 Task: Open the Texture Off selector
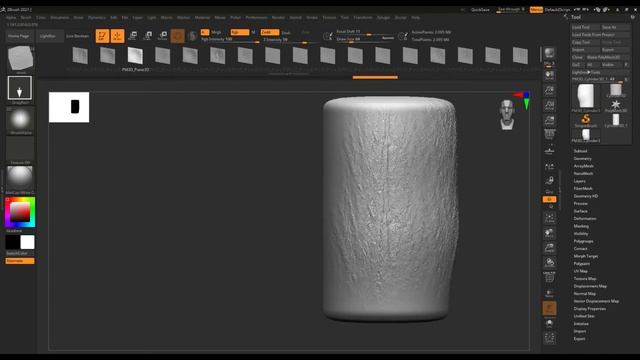[20, 149]
